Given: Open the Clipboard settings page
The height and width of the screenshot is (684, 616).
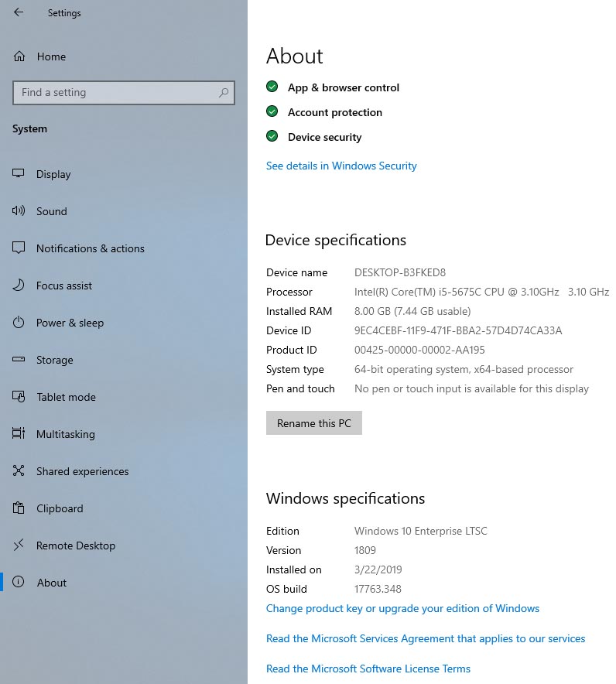Looking at the screenshot, I should [60, 508].
